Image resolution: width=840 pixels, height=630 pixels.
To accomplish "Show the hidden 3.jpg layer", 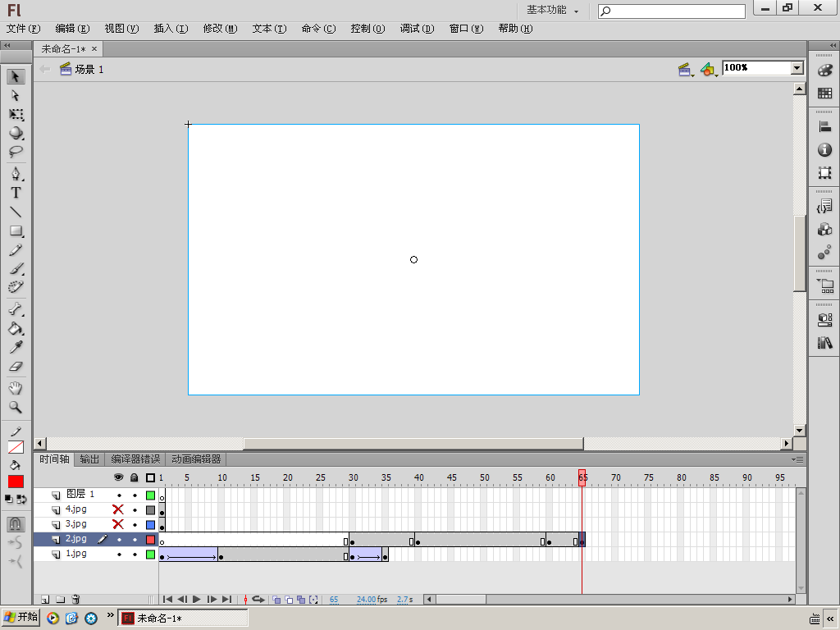I will tap(118, 524).
